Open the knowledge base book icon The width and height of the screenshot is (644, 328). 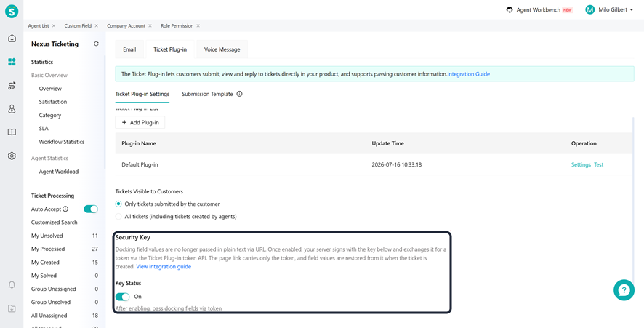tap(12, 132)
